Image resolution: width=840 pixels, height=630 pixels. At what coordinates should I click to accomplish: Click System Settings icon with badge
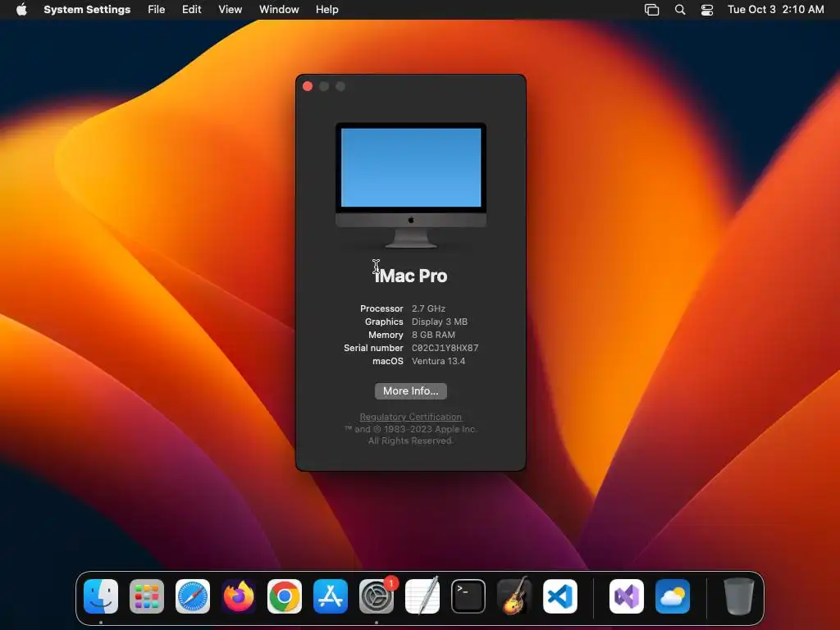pyautogui.click(x=377, y=596)
